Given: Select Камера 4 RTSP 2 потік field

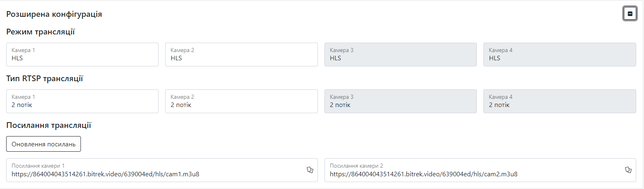Looking at the screenshot, I should click(560, 101).
